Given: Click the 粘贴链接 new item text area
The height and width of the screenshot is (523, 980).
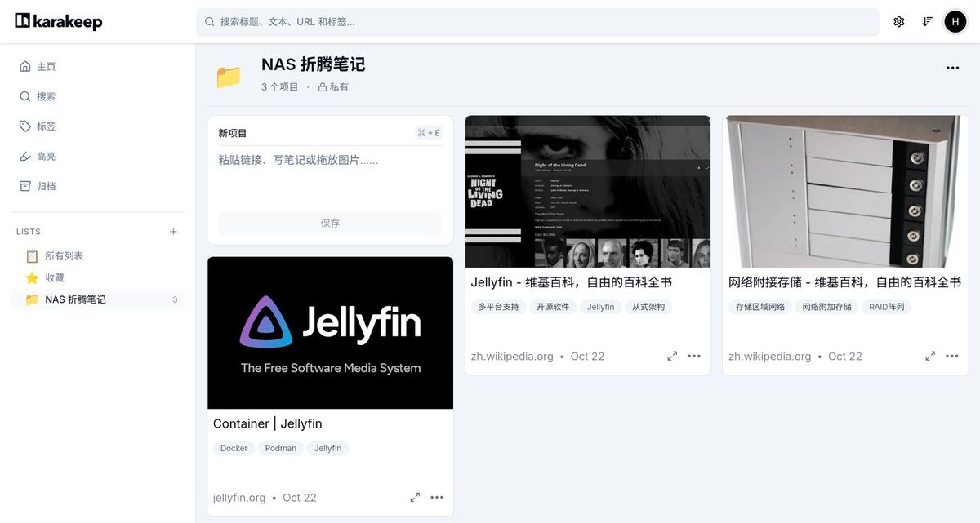Looking at the screenshot, I should [x=330, y=175].
